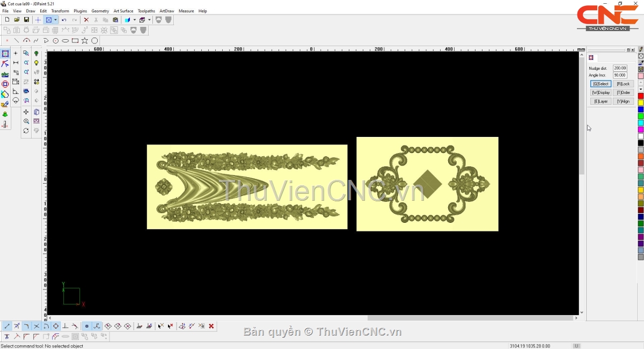Toggle endpoint snap in bottom toolbar
The height and width of the screenshot is (349, 644).
tap(7, 326)
